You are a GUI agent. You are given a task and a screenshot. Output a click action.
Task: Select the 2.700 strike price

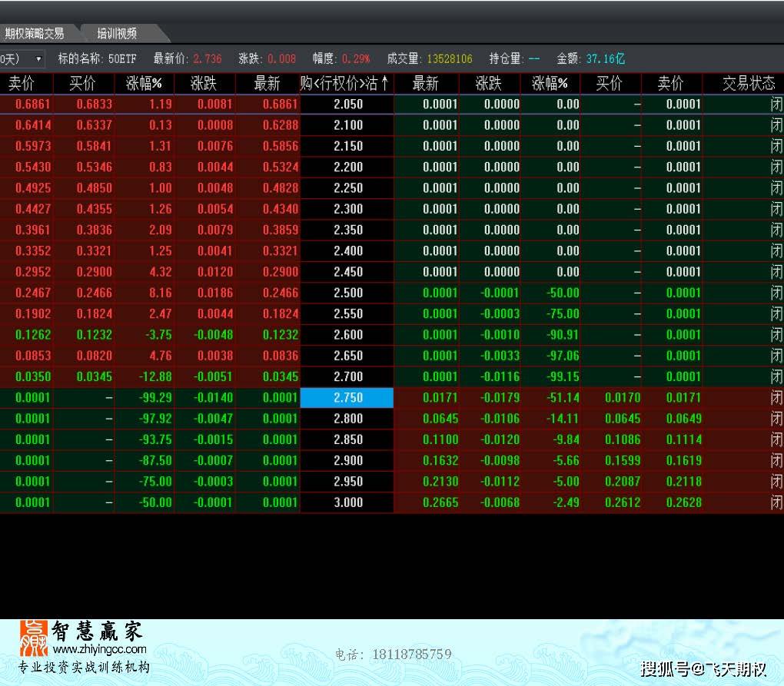click(348, 377)
